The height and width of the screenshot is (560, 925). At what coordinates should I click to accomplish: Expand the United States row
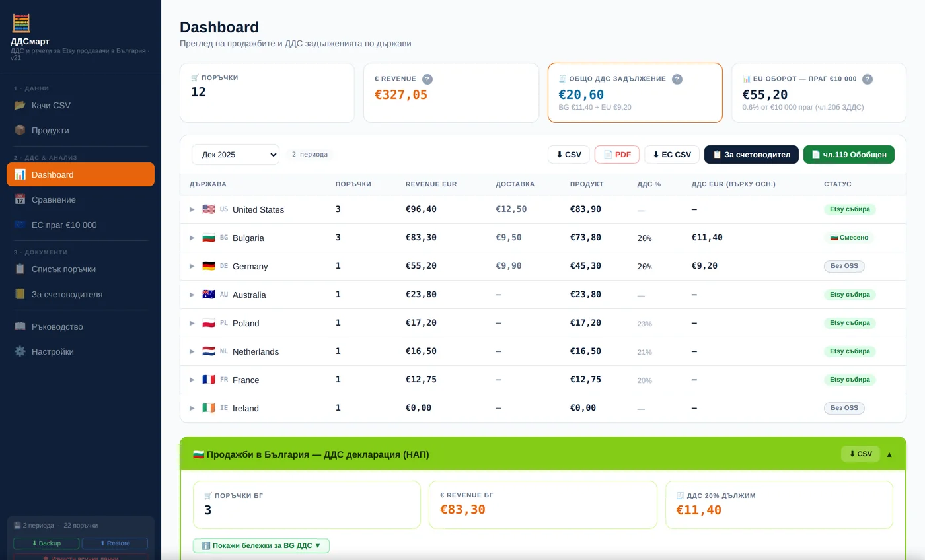point(192,209)
